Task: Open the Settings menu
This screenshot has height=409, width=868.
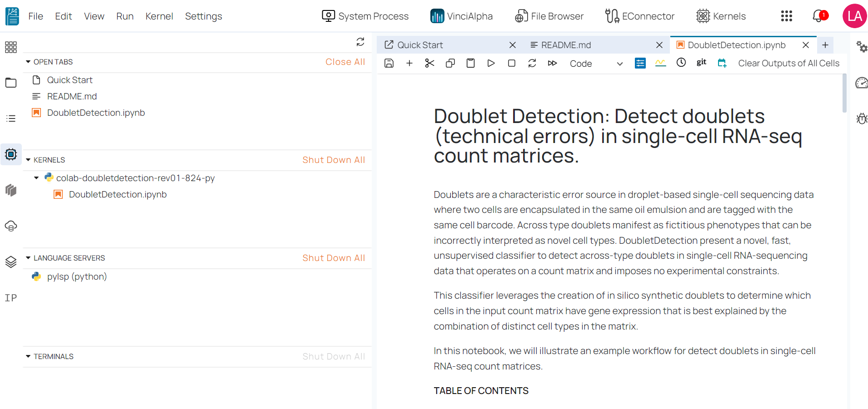Action: pyautogui.click(x=204, y=16)
